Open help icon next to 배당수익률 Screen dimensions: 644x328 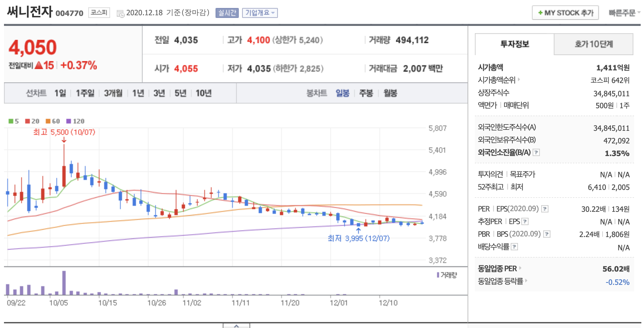point(514,247)
